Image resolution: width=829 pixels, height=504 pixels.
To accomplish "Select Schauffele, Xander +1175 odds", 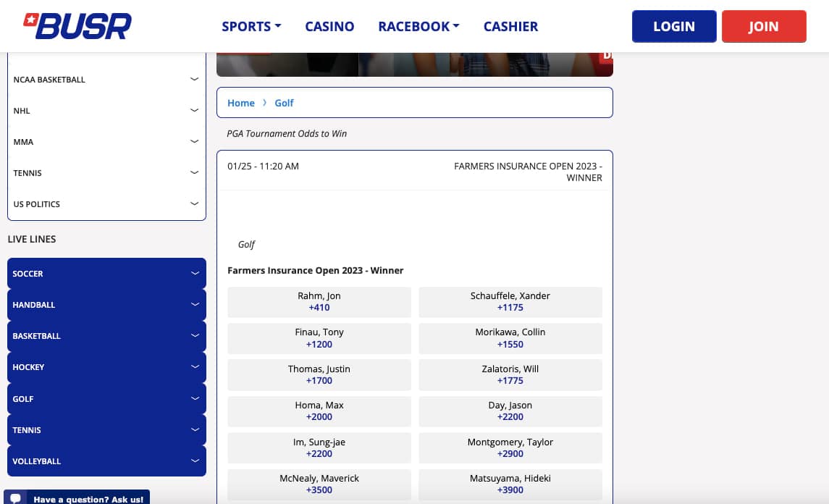I will point(510,302).
